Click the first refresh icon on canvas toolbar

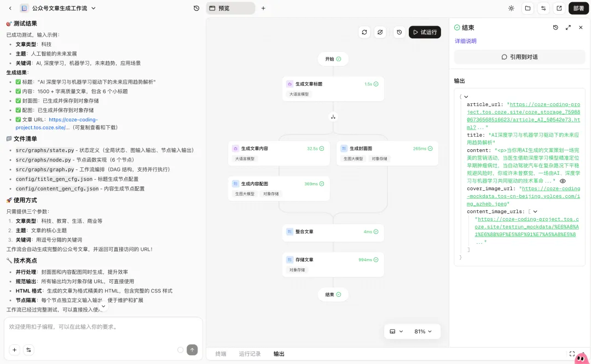coord(364,32)
